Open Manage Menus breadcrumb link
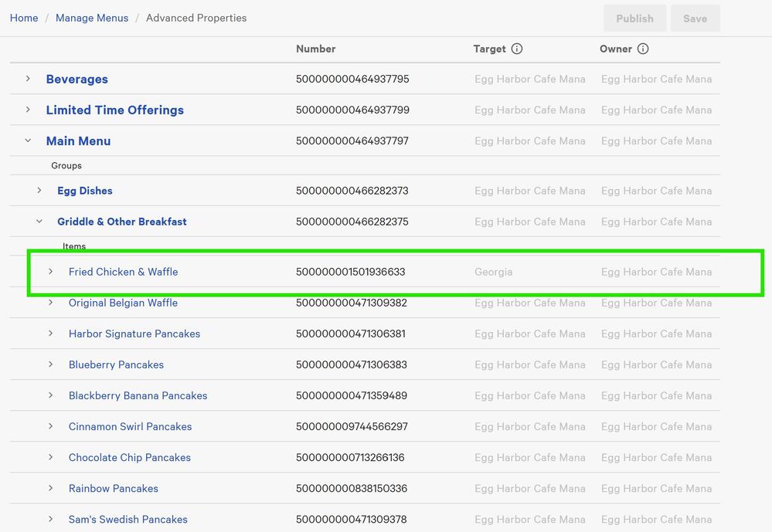The height and width of the screenshot is (532, 772). point(92,18)
